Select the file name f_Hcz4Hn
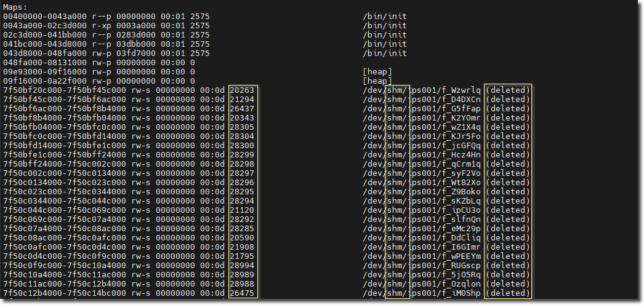644x305 pixels. point(461,155)
